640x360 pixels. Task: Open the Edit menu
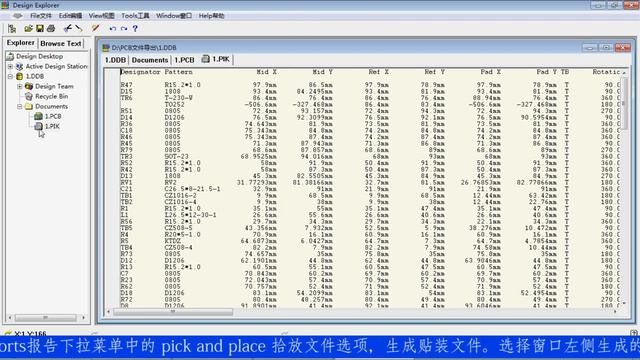coord(70,16)
